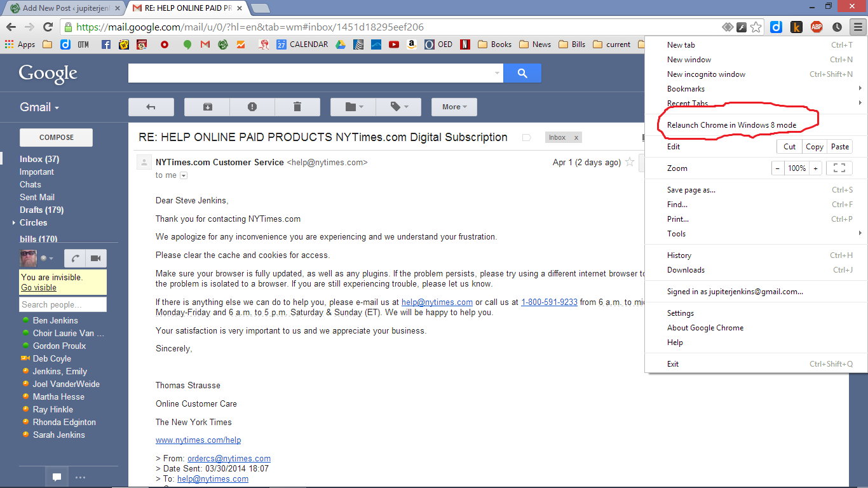Screen dimensions: 868x488
Task: Open the Drafts (179) folder
Action: [x=42, y=210]
